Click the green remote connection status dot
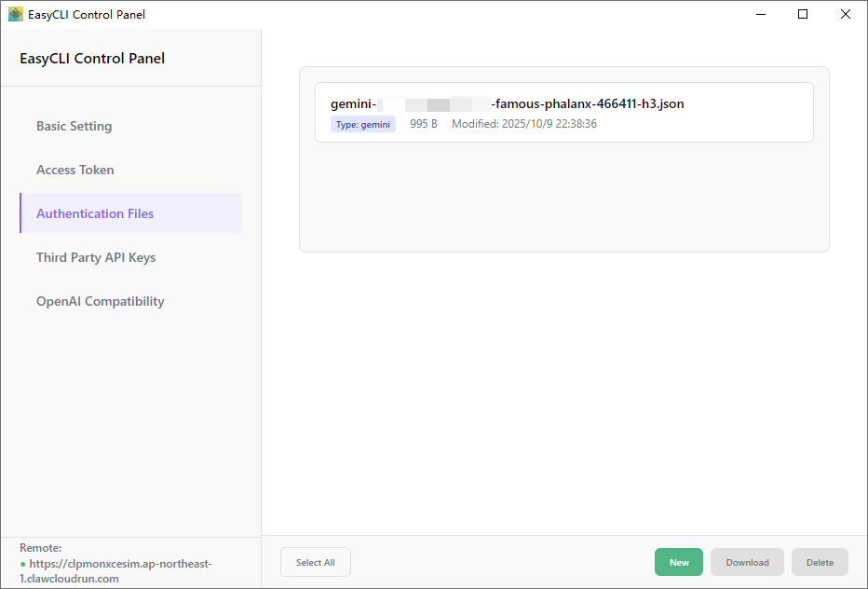The image size is (868, 589). point(23,565)
